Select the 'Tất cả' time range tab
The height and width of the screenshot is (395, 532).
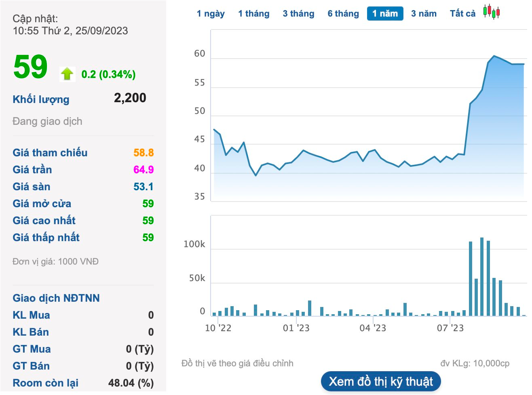tap(462, 14)
